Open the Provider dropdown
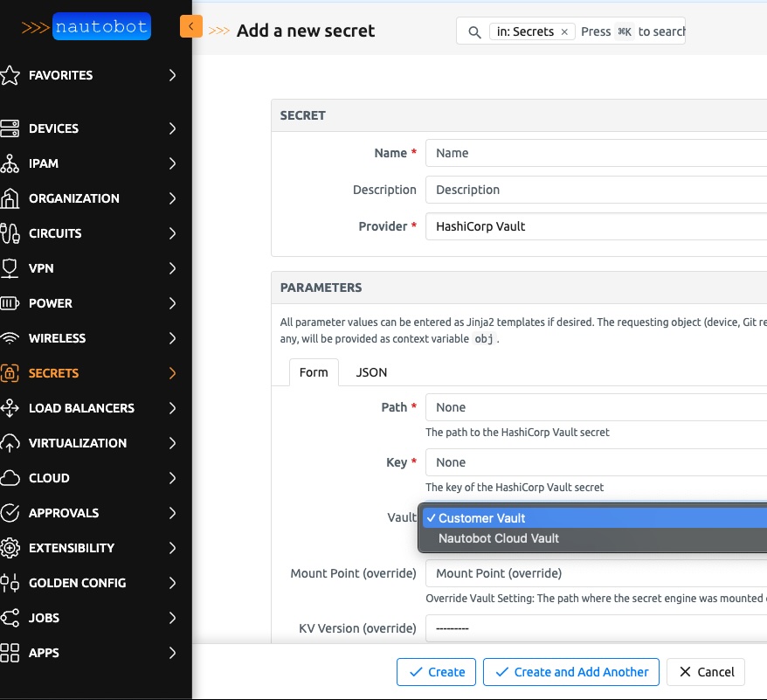The image size is (767, 700). [596, 226]
